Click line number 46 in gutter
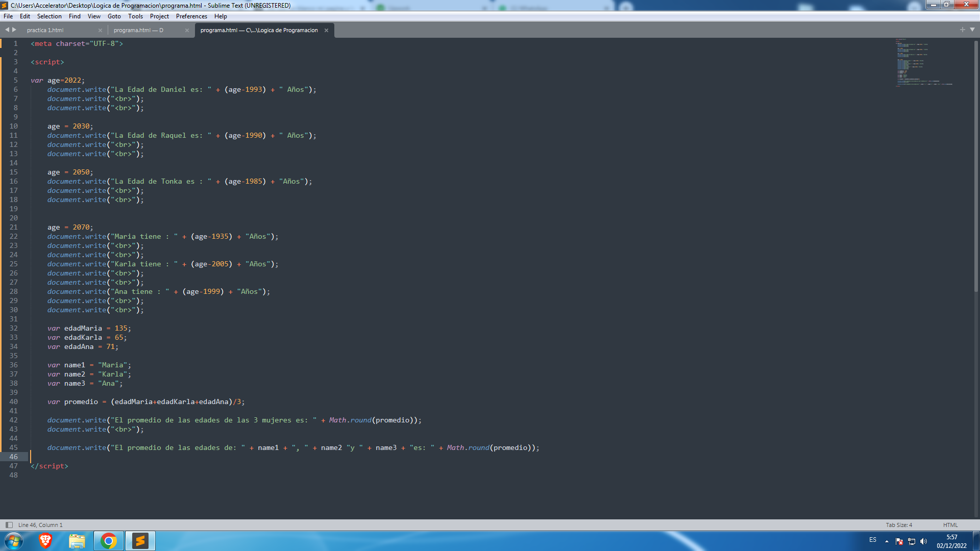 13,457
